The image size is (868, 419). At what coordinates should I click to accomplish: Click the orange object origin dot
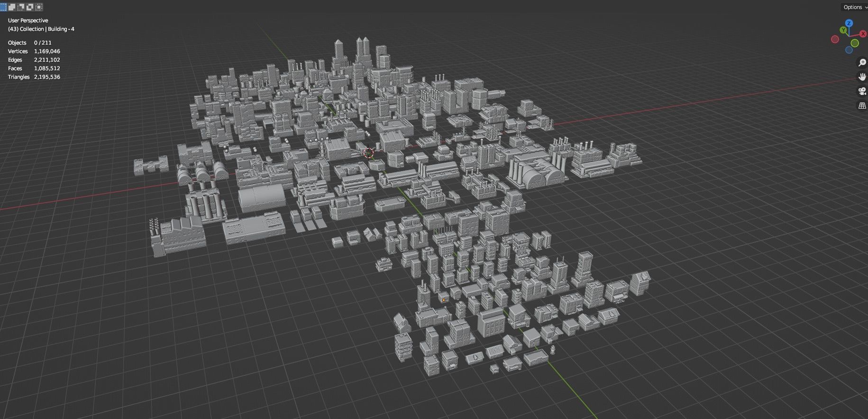click(x=444, y=300)
